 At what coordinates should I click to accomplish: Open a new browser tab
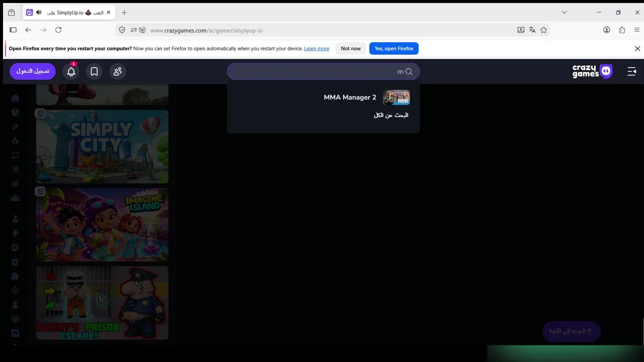pyautogui.click(x=124, y=13)
